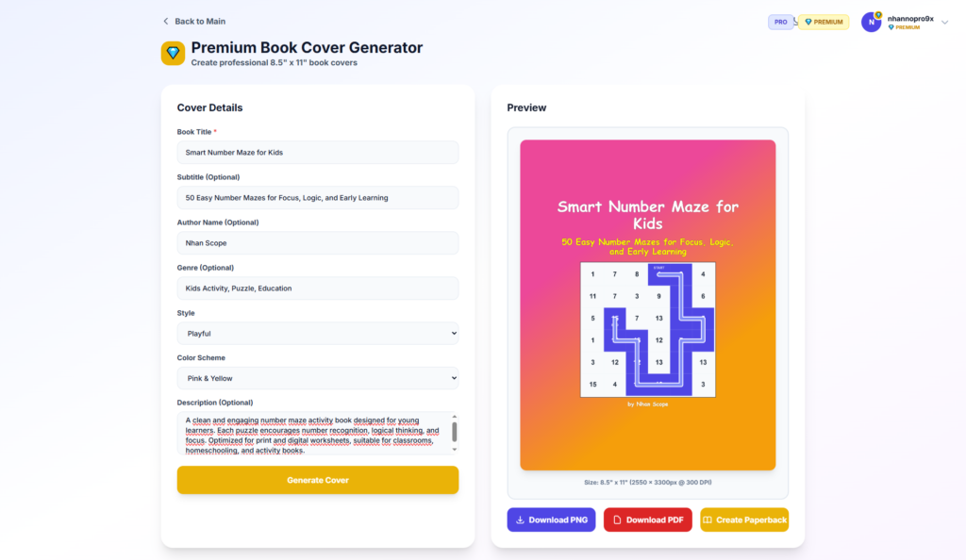Viewport: 966px width, 560px height.
Task: Click the file icon on Download PDF
Action: [617, 520]
